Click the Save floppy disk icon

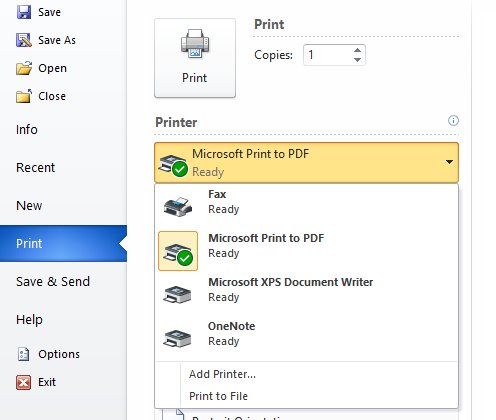click(24, 12)
